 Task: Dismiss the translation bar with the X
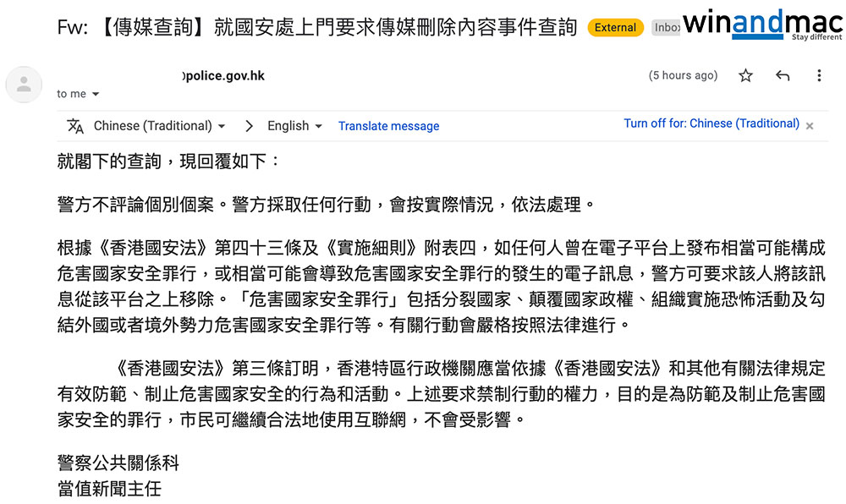810,126
